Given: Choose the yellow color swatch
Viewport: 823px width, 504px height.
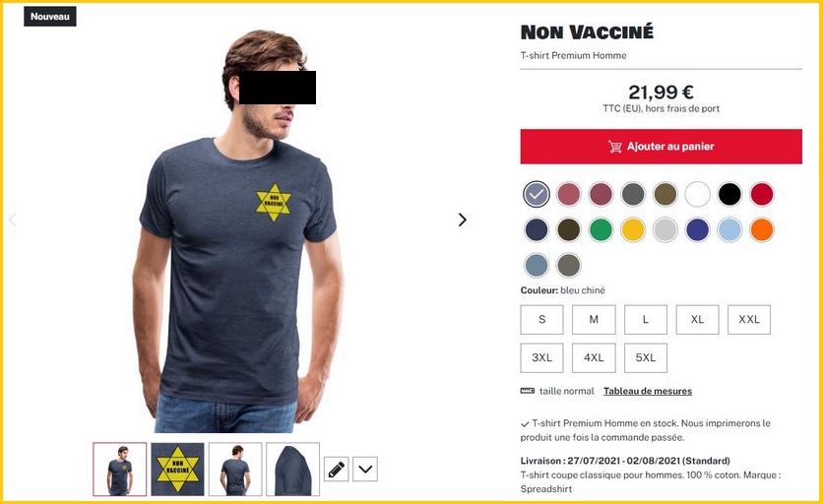Looking at the screenshot, I should click(633, 230).
